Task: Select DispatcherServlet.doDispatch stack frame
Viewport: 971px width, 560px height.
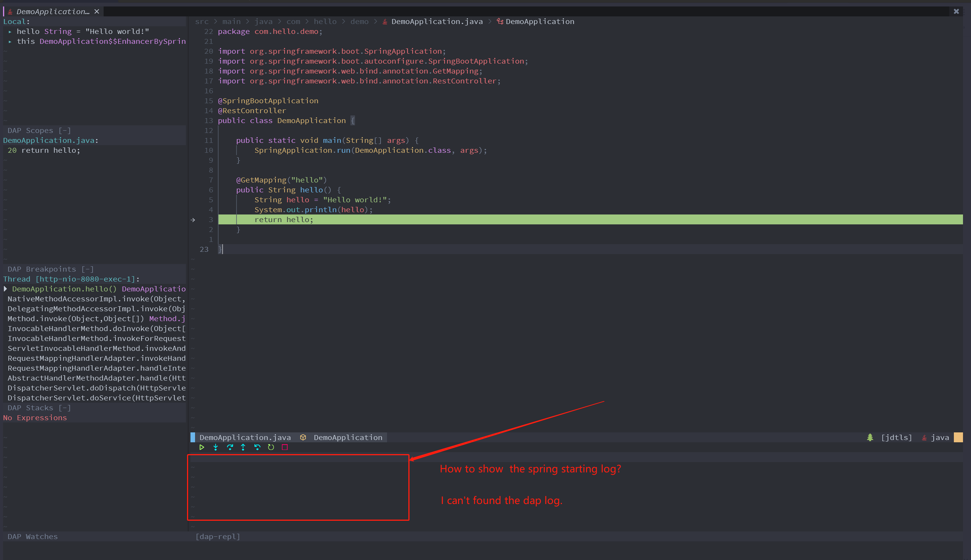Action: pyautogui.click(x=96, y=388)
